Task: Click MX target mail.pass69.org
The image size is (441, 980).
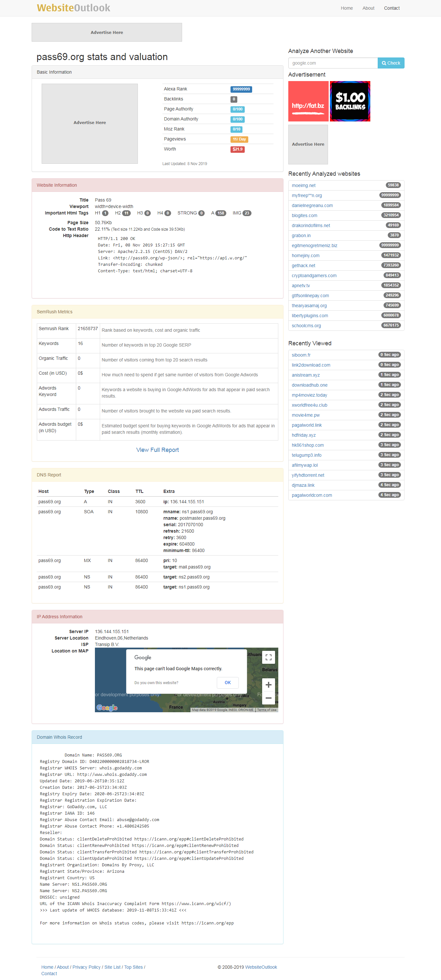Action: click(194, 567)
